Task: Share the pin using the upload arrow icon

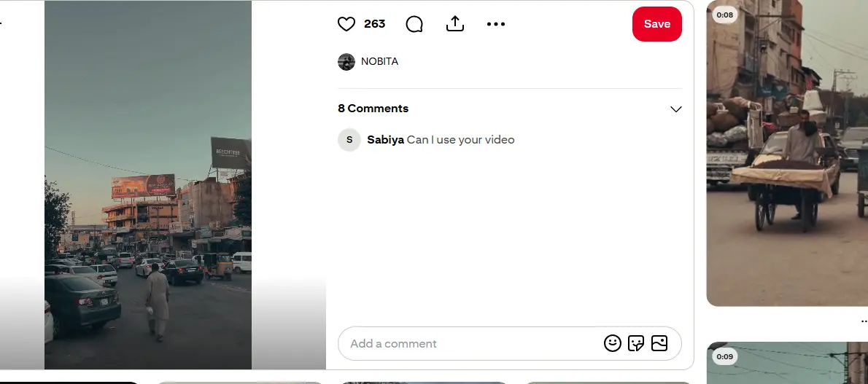Action: [x=455, y=24]
